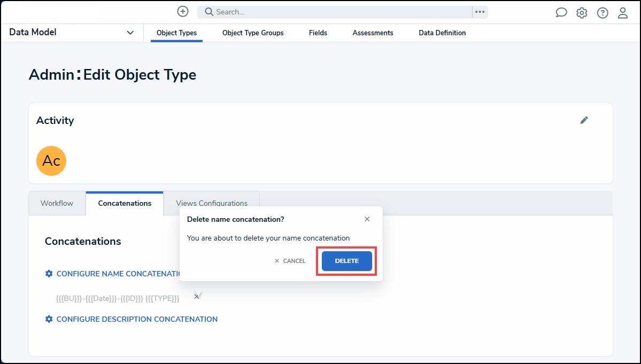
Task: Open the Data Definition tab
Action: 442,33
